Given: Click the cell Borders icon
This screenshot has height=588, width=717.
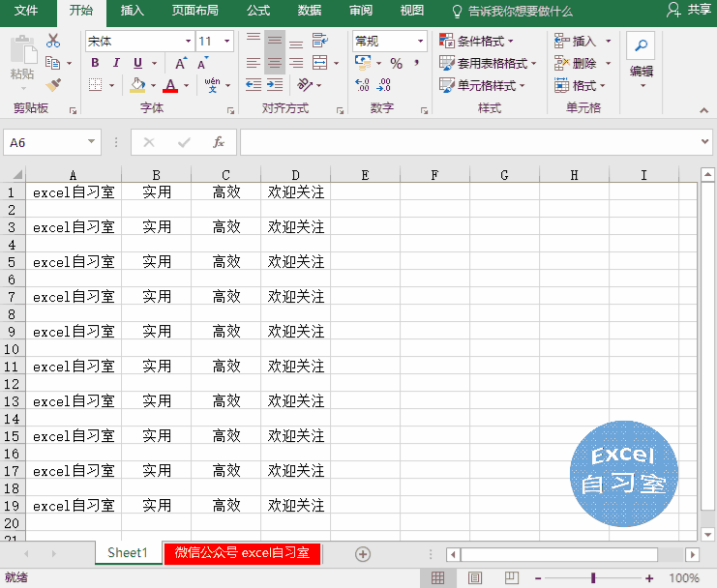Looking at the screenshot, I should coord(96,85).
